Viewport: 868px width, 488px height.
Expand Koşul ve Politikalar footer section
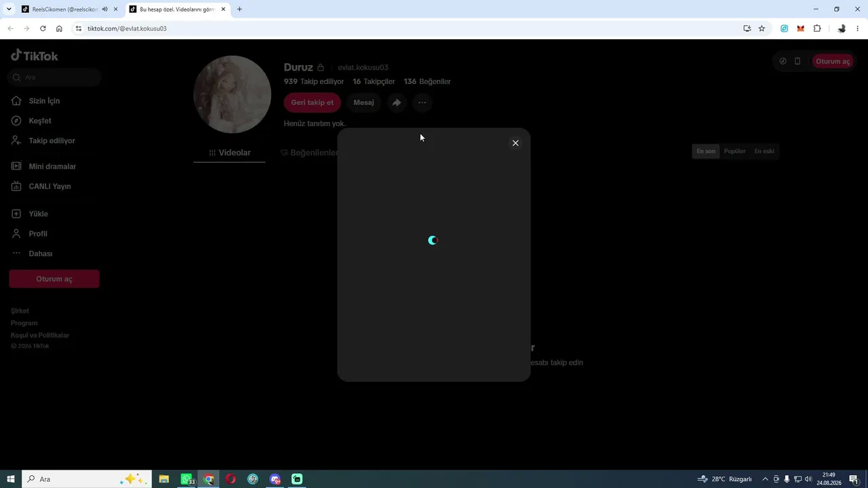point(40,335)
